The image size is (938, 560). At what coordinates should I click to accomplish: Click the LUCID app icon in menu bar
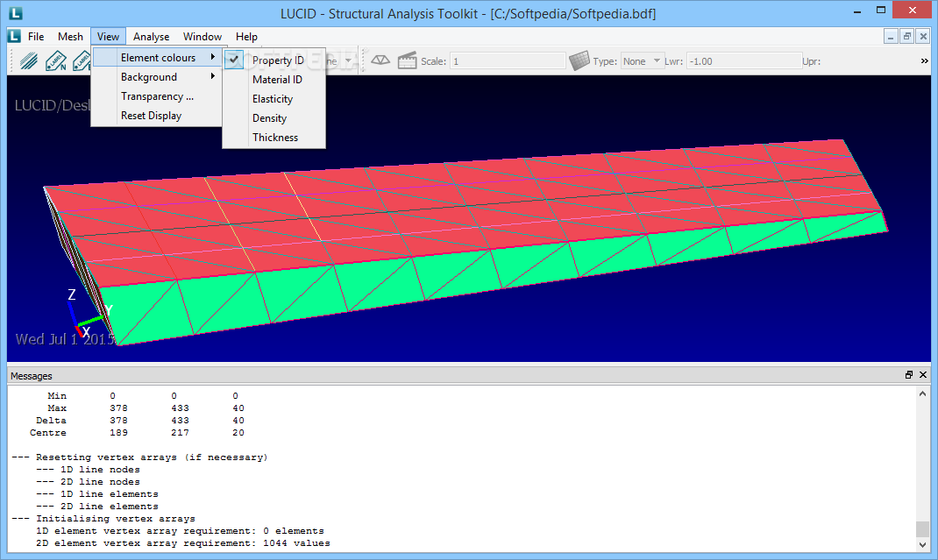pos(14,37)
